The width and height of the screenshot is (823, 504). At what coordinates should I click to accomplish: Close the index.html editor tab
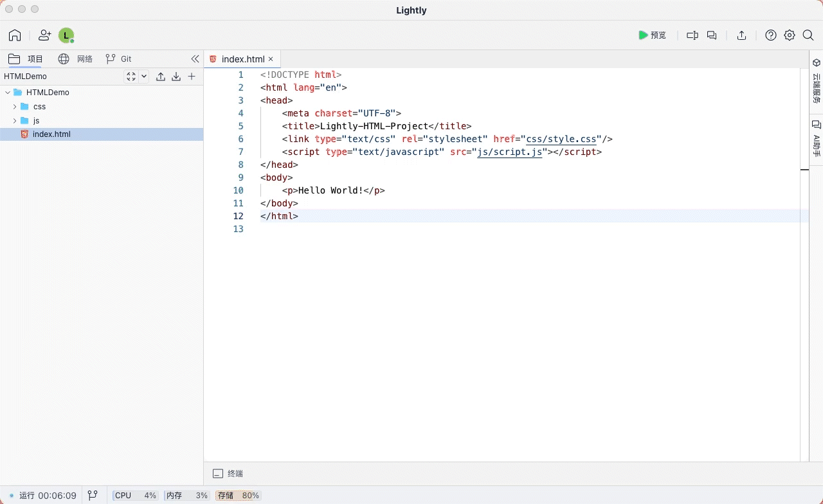pos(271,59)
